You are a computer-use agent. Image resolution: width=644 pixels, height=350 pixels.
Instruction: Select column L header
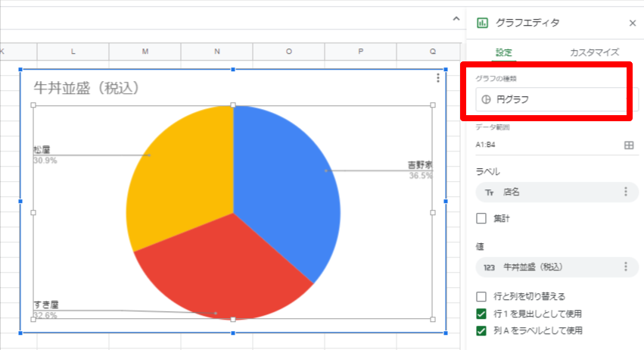click(x=73, y=52)
